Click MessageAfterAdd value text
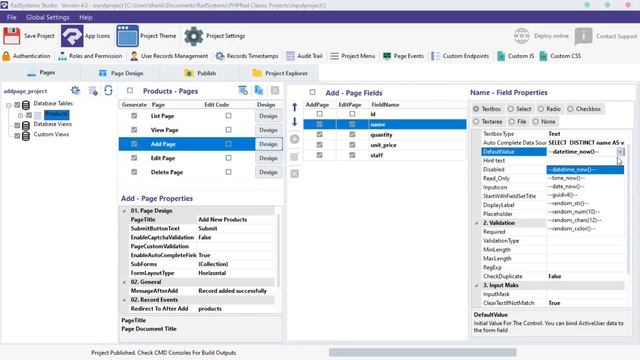 tap(232, 291)
